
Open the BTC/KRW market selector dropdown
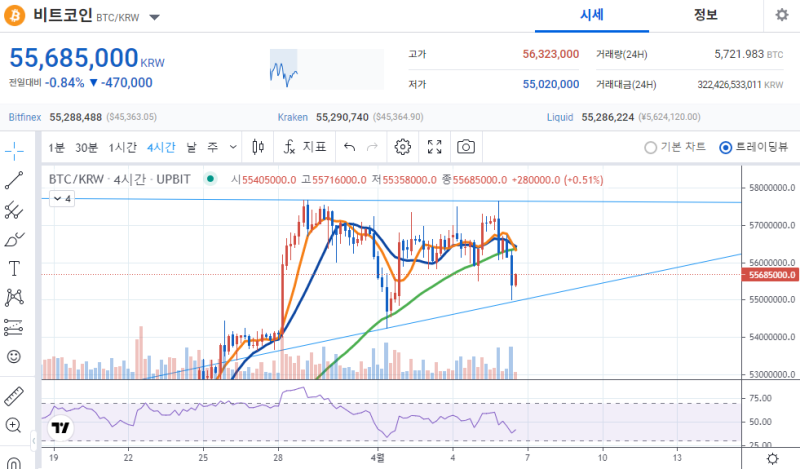[155, 17]
